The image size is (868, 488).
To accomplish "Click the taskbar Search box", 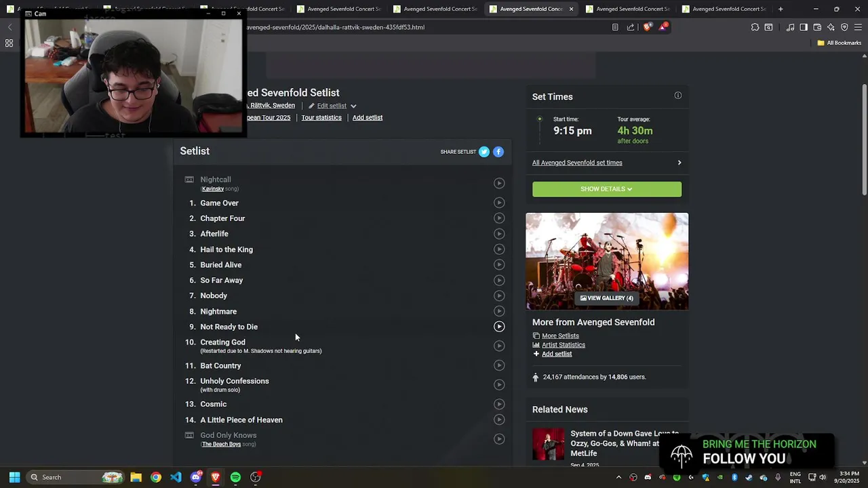I will pyautogui.click(x=75, y=477).
